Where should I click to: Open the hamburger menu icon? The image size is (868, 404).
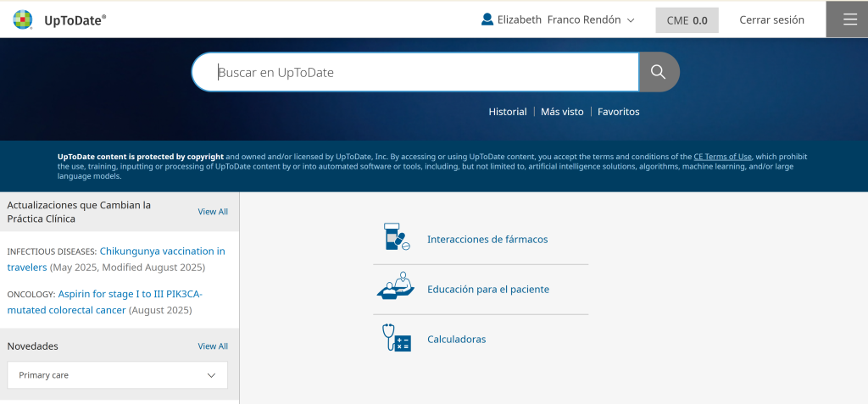[x=849, y=19]
